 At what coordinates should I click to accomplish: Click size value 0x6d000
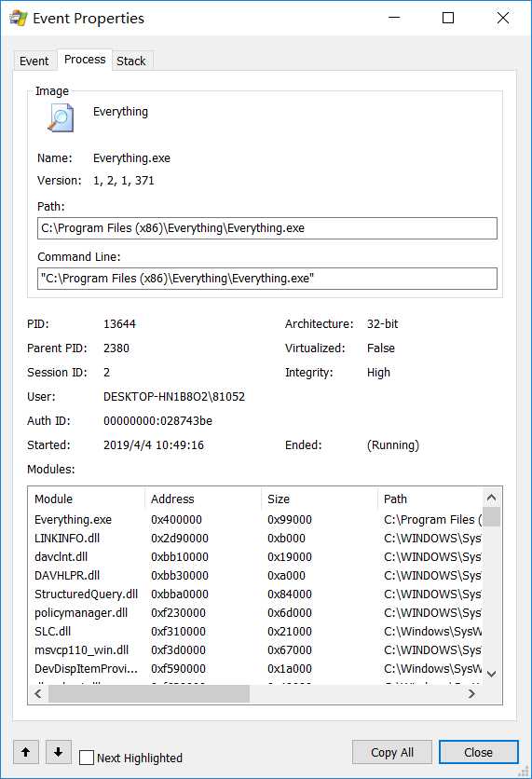tap(290, 612)
